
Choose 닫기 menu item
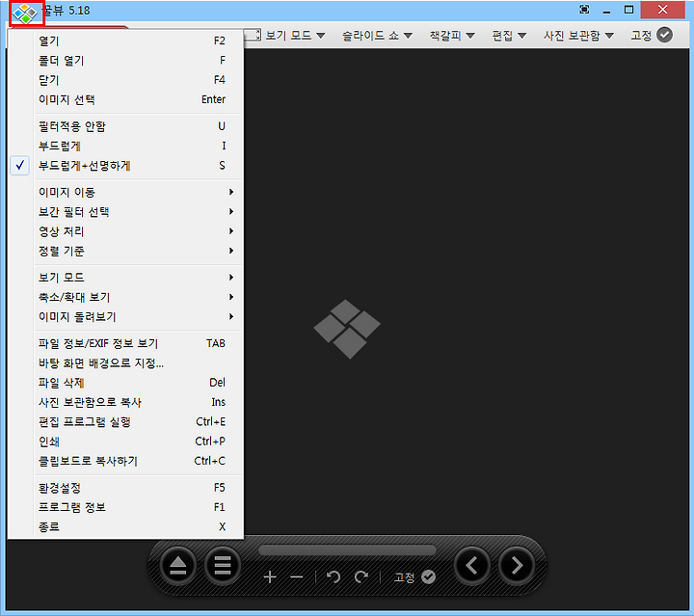[125, 80]
